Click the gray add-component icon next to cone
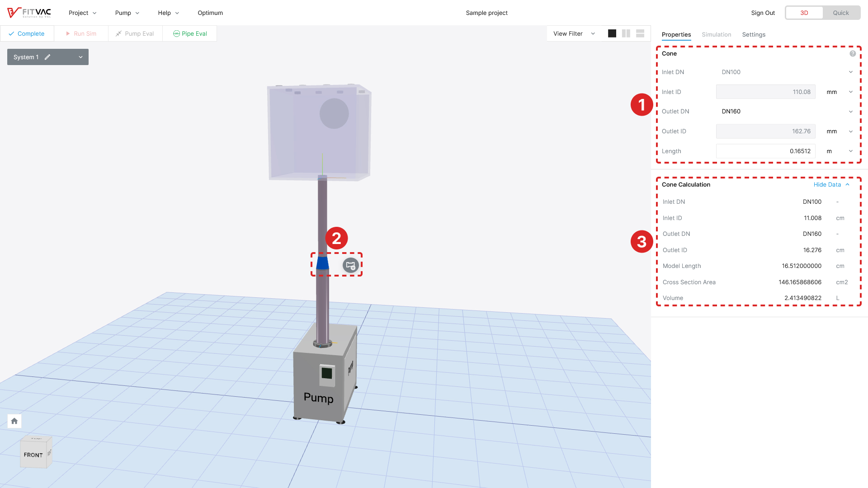 (x=351, y=266)
